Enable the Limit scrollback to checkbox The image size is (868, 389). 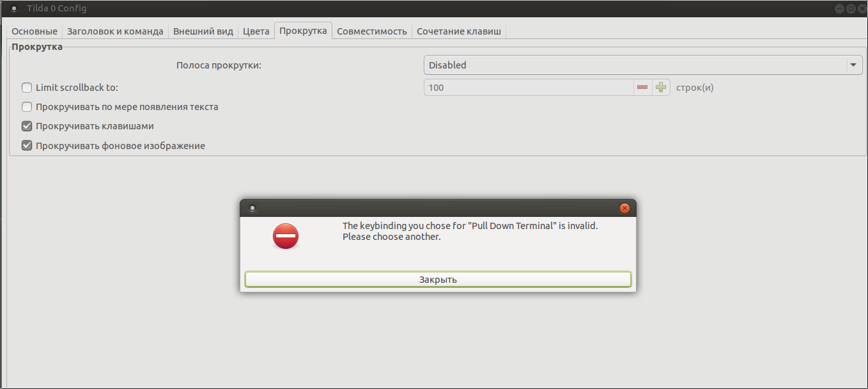[27, 88]
